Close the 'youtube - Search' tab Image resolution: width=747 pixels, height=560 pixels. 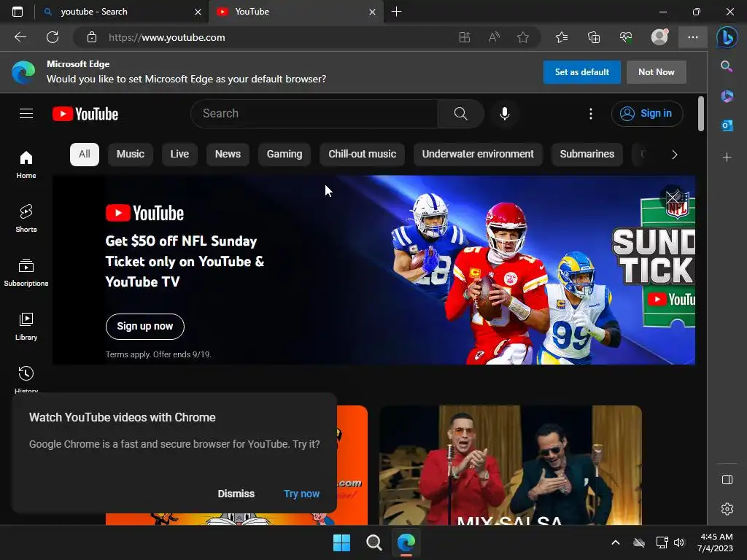click(x=198, y=12)
